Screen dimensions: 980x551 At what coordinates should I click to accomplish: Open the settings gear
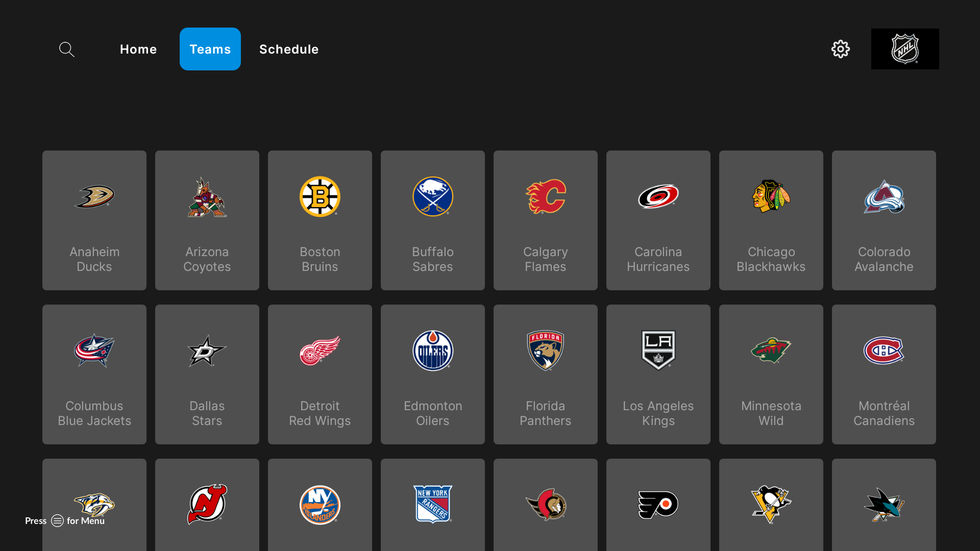coord(841,49)
